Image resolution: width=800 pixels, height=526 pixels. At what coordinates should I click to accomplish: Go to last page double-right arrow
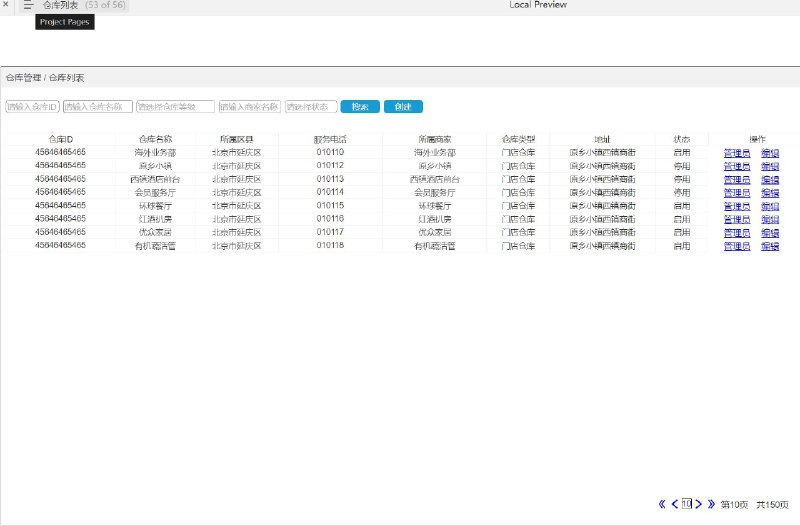711,504
